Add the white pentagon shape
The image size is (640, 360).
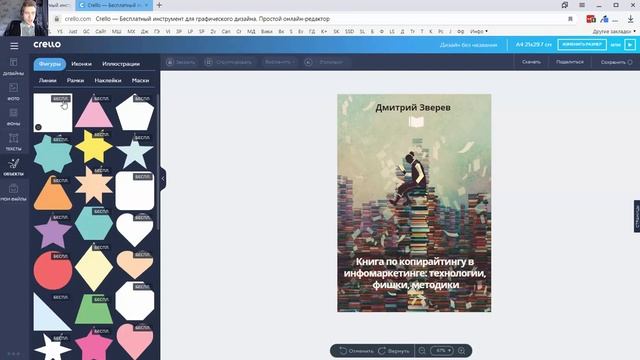(135, 113)
